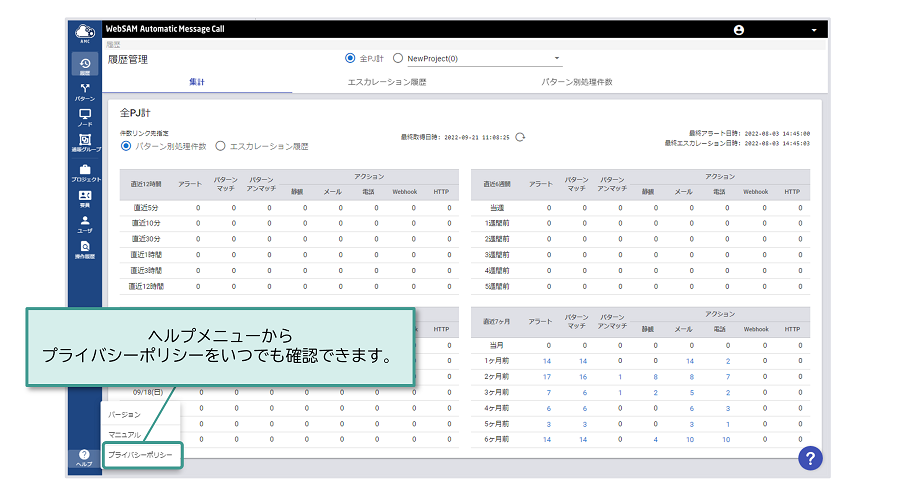Screen dimensions: 900x499
Task: Open the ユーザ (User) sidebar icon
Action: click(x=85, y=223)
